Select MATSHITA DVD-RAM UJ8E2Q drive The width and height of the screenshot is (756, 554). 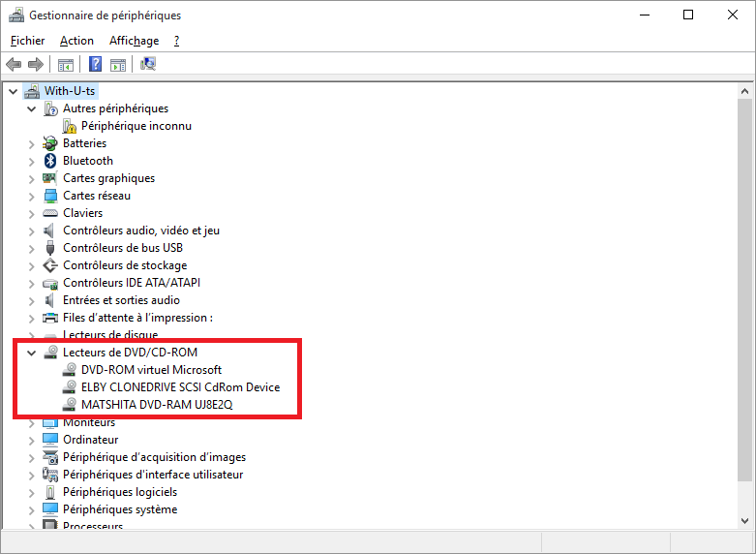156,405
